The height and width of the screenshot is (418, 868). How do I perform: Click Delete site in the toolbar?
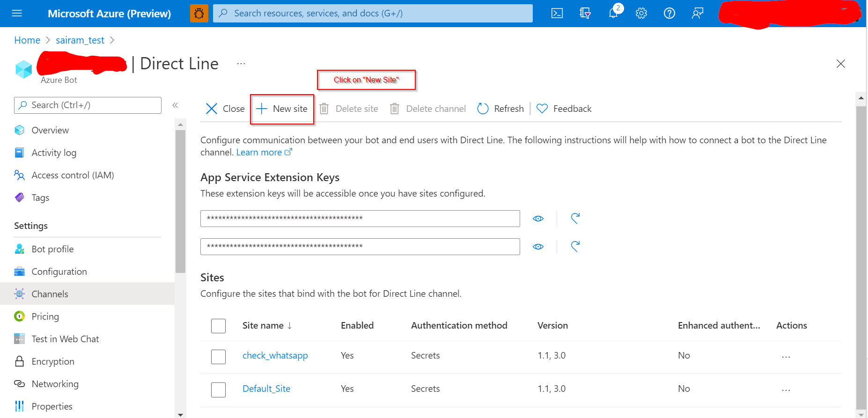[349, 109]
